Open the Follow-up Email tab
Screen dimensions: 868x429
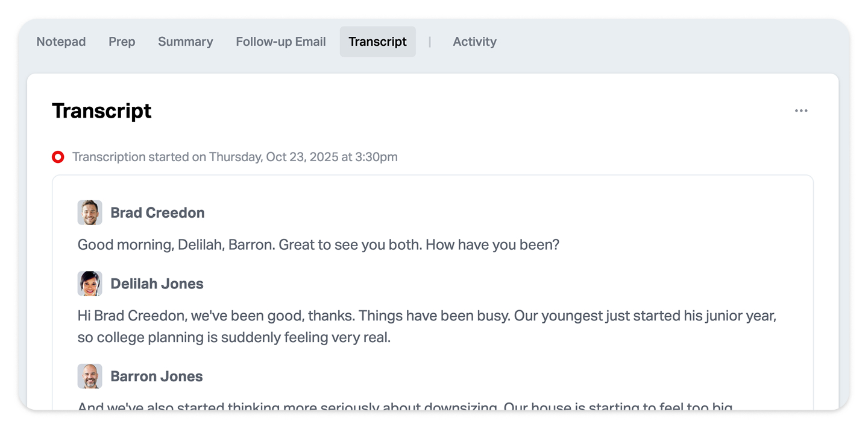click(x=281, y=42)
